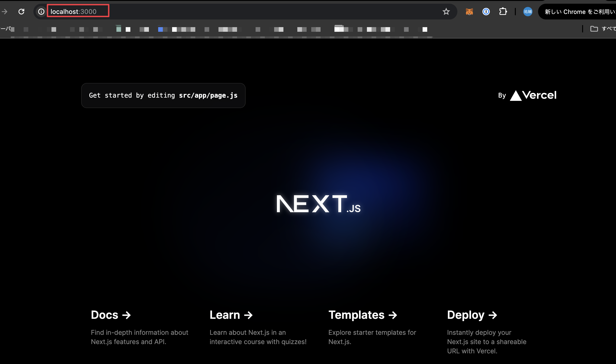The width and height of the screenshot is (616, 364).
Task: Open the MetaMask fox extension
Action: click(x=469, y=12)
